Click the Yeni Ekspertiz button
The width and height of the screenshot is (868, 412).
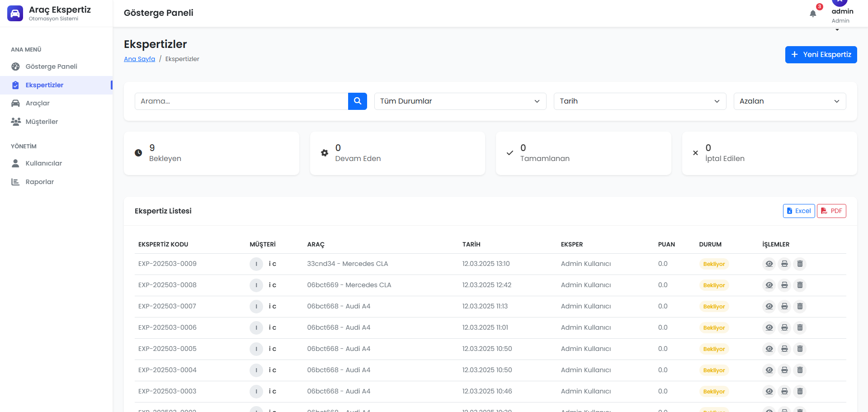click(x=821, y=55)
